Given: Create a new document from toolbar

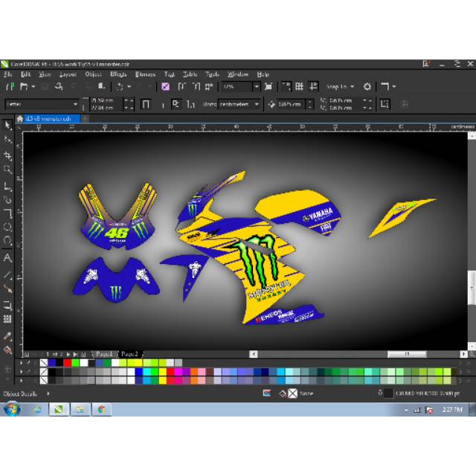Looking at the screenshot, I should tap(10, 87).
